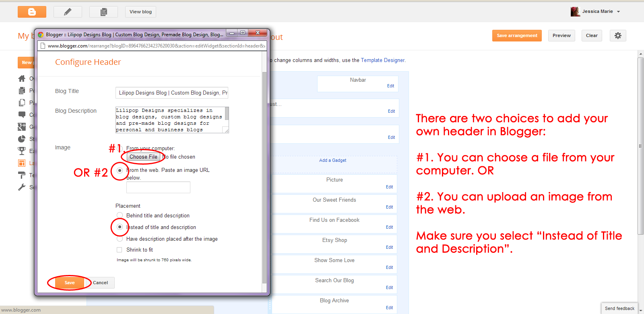Click Edit on the Navbar gadget
Screen dimensions: 644x314
[390, 86]
